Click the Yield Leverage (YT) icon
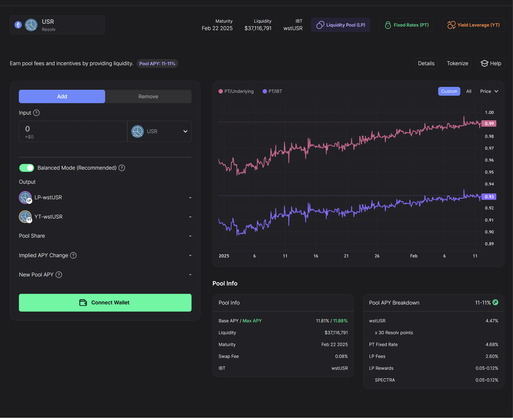 pos(451,25)
